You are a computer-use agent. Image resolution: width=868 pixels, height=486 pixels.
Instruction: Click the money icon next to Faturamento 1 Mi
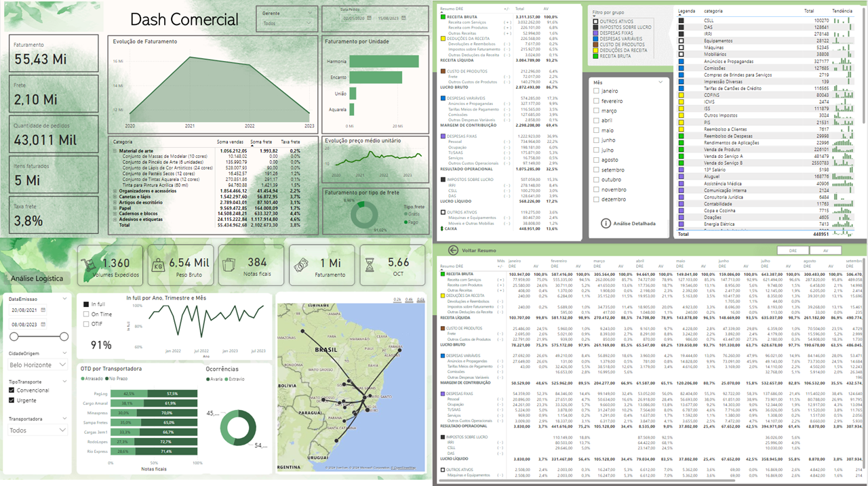(302, 263)
